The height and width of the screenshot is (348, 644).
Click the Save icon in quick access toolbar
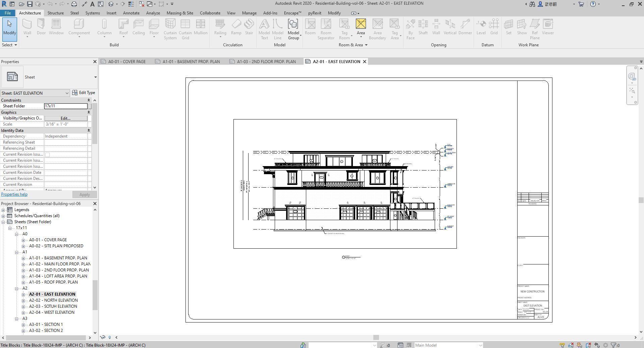pos(30,4)
